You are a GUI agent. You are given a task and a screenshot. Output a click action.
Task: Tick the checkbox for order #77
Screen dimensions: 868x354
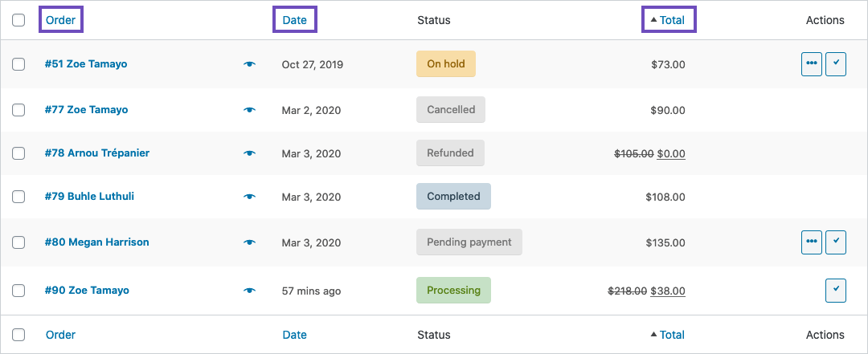point(18,109)
